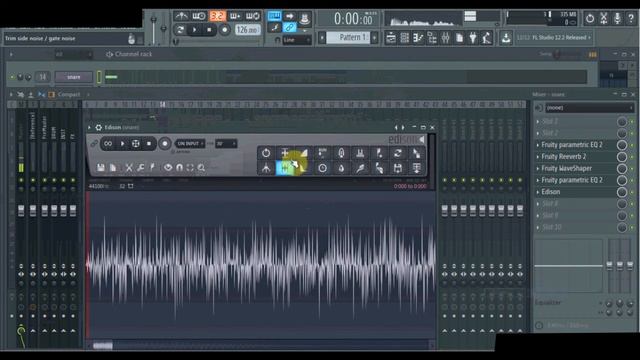Image resolution: width=640 pixels, height=360 pixels.
Task: Click the 0:00:00 song time display
Action: [352, 19]
